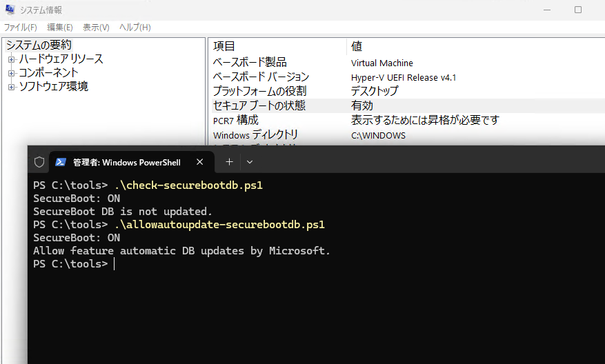The image size is (605, 364).
Task: Open the 編集(E) menu
Action: click(60, 28)
